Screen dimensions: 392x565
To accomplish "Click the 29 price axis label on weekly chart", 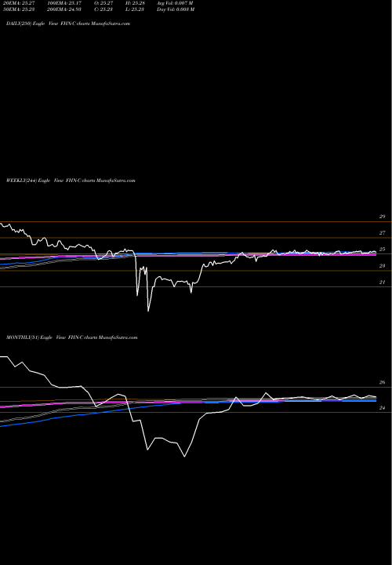I will tap(382, 217).
